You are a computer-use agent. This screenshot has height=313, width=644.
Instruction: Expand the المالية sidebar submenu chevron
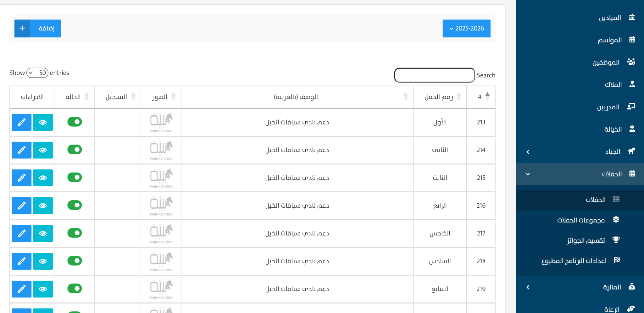point(528,288)
